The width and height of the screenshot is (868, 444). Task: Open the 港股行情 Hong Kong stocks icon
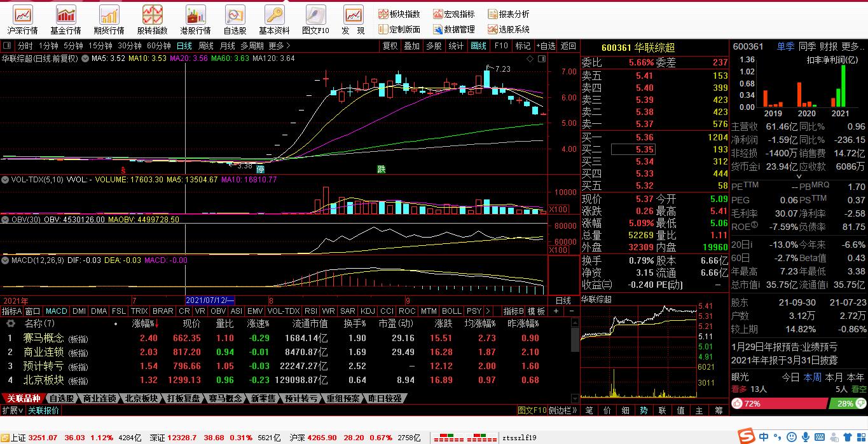coord(195,15)
